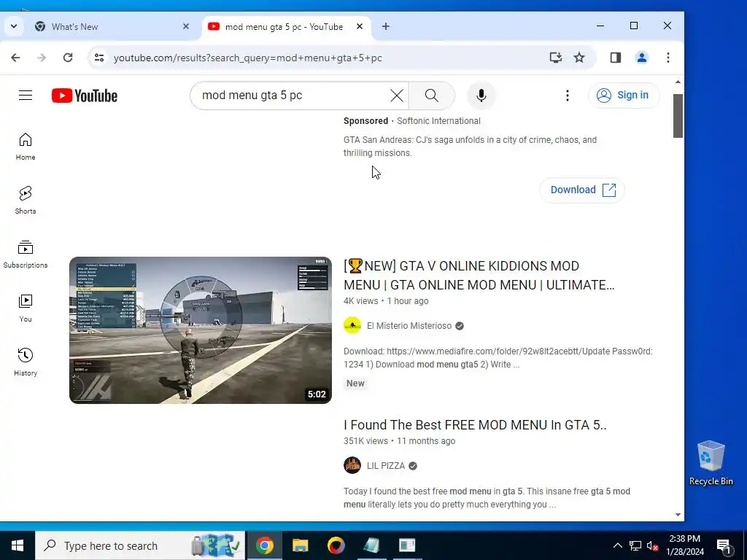
Task: Toggle the Chrome side panel icon
Action: (x=616, y=58)
